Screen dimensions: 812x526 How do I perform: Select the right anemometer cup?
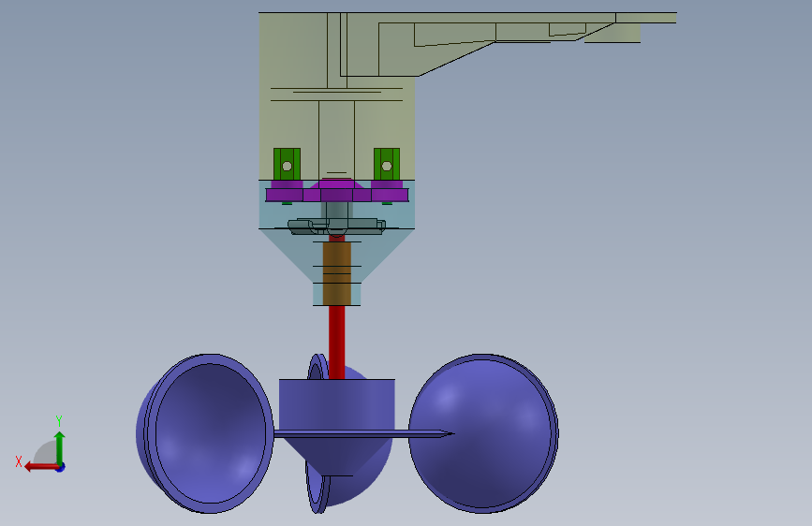[x=483, y=434]
